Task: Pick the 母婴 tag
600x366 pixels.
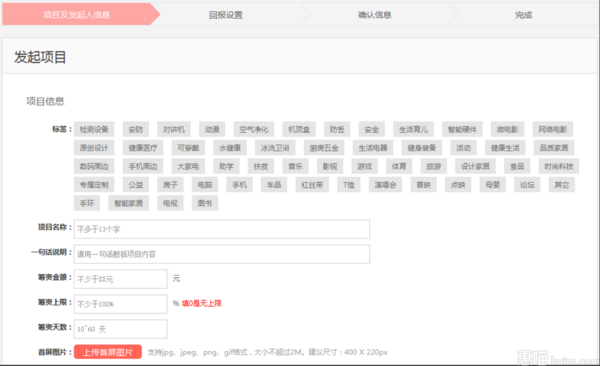Action: (493, 185)
